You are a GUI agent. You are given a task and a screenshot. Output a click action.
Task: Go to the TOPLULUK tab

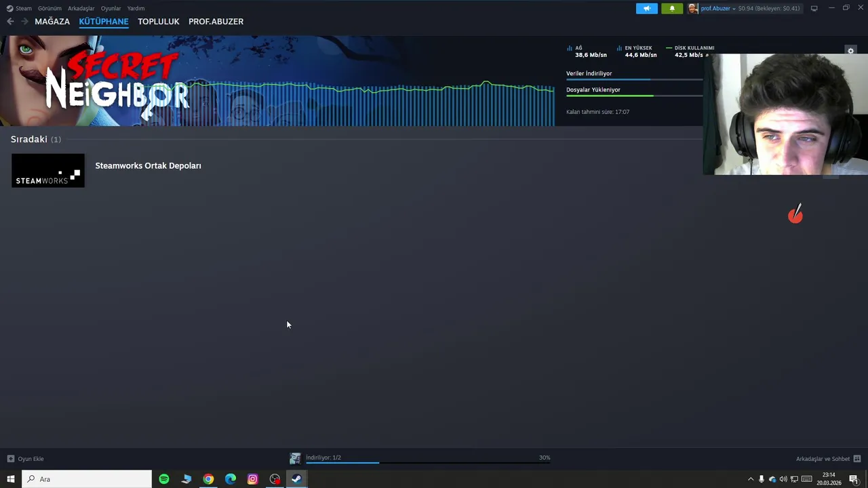[x=159, y=22]
